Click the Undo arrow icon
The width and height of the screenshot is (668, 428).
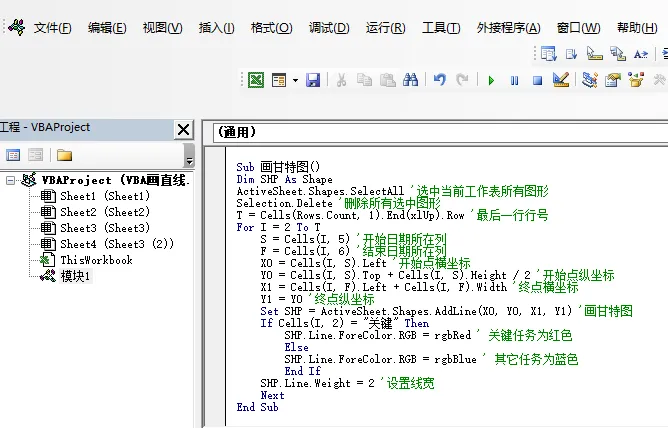pos(440,80)
